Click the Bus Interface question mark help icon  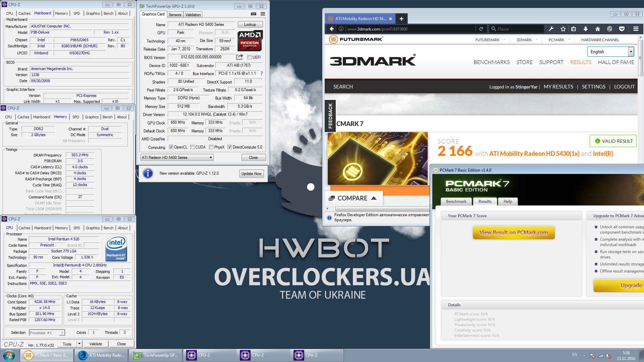coord(262,73)
